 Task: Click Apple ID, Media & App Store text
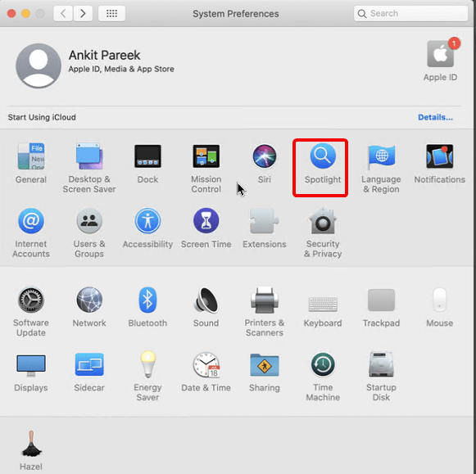point(121,69)
